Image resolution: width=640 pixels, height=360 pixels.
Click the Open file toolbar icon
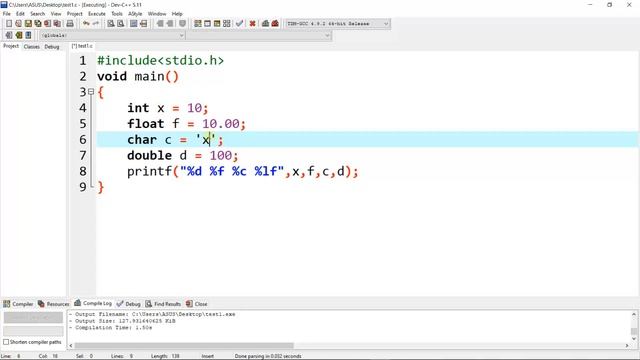[18, 24]
